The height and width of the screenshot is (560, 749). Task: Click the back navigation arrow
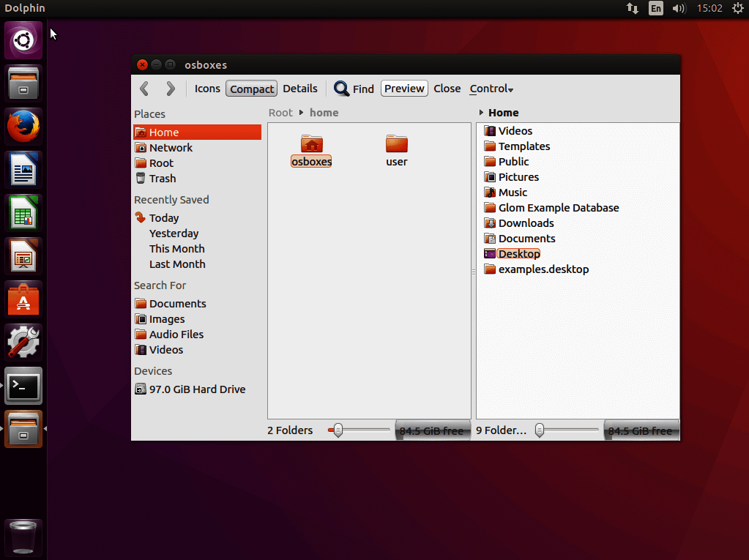coord(144,88)
